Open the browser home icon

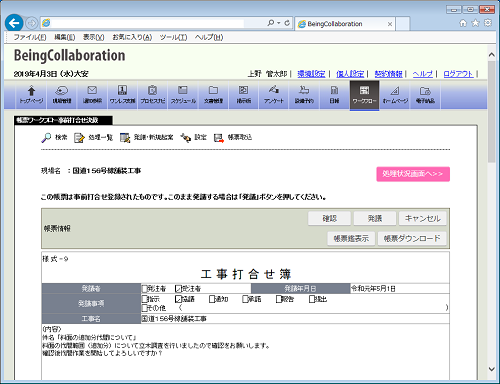point(463,23)
